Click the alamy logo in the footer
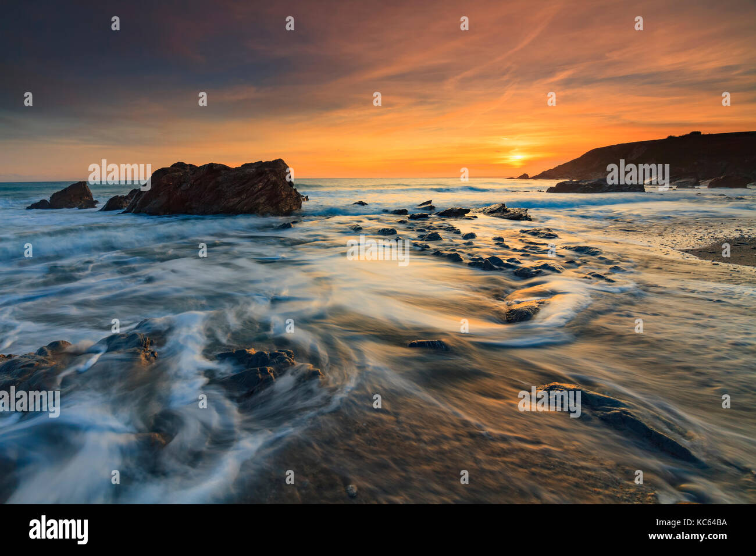Viewport: 756px width, 556px height. pyautogui.click(x=59, y=530)
